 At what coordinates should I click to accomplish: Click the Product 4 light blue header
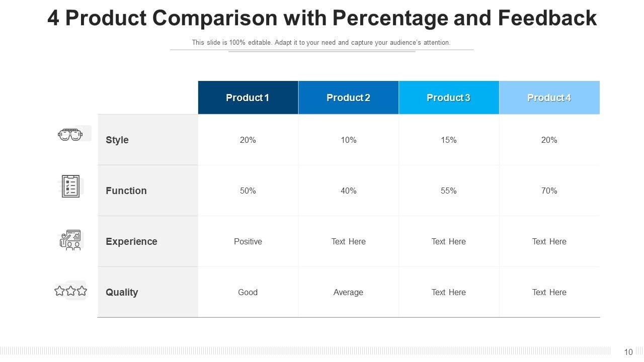tap(549, 98)
